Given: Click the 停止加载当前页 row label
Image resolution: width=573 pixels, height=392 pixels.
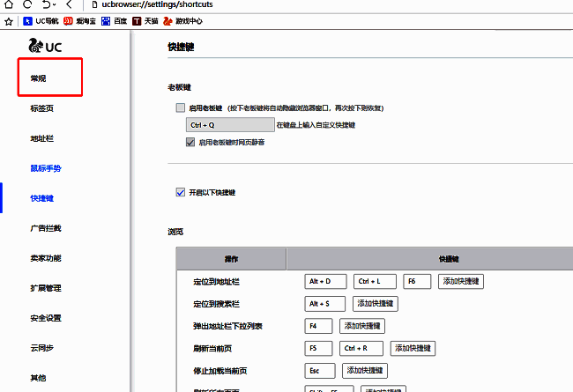Looking at the screenshot, I should tap(220, 371).
